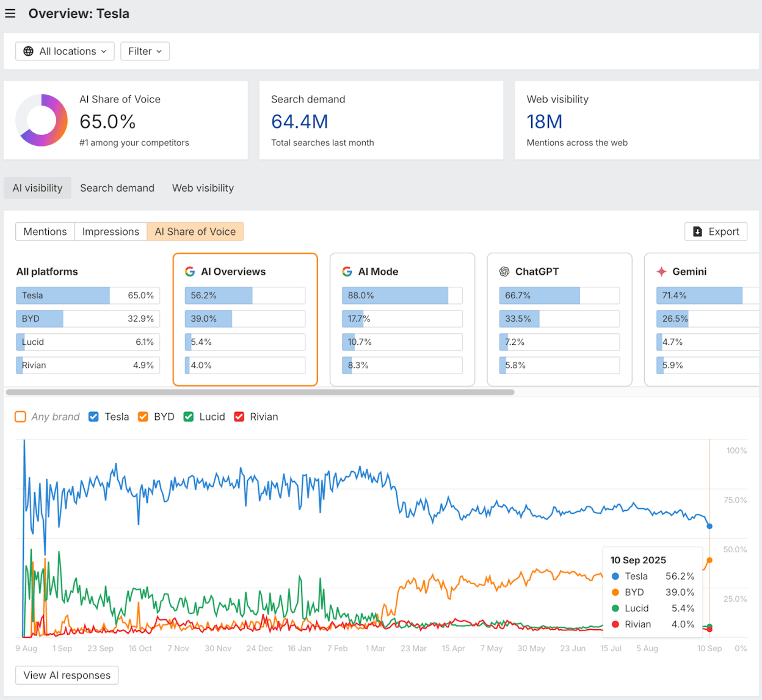The image size is (762, 700).
Task: Click the Overview: Tesla page title
Action: [x=79, y=13]
